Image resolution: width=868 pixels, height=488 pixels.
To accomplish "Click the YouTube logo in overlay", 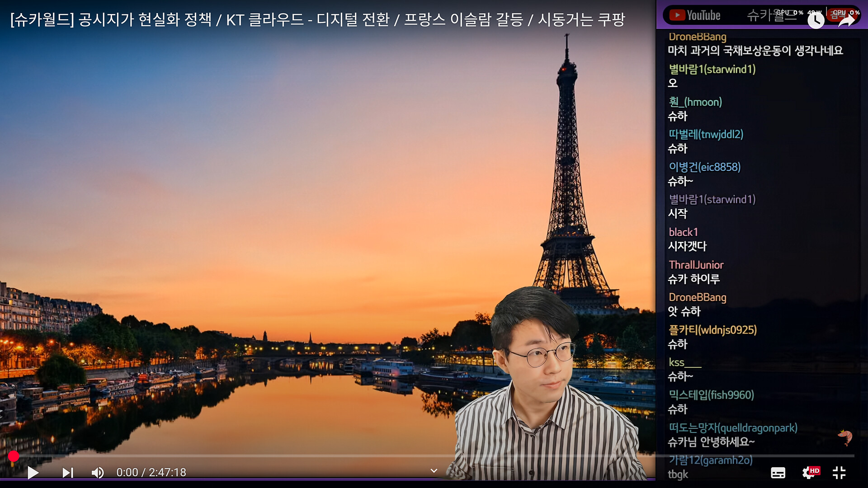I will click(695, 15).
